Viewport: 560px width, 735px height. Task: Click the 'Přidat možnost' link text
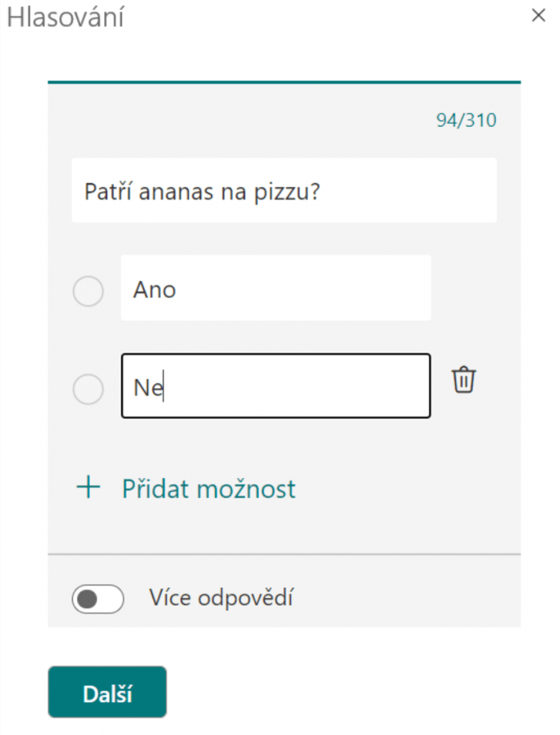coord(208,489)
